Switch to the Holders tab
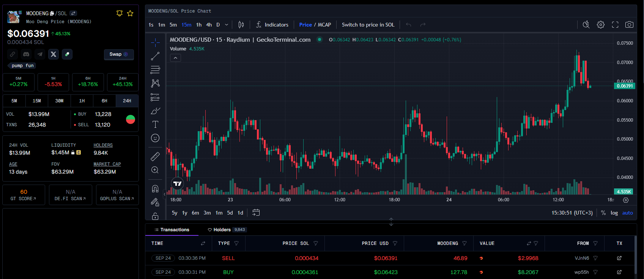The width and height of the screenshot is (644, 279). click(222, 230)
